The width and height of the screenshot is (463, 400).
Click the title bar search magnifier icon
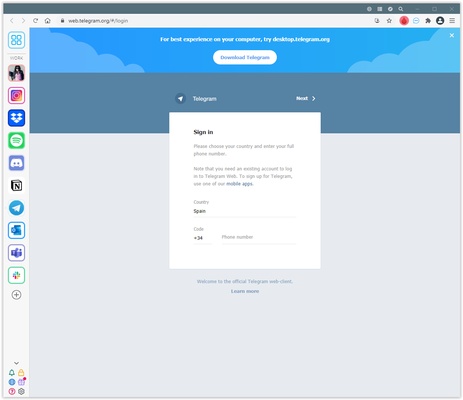tap(401, 9)
